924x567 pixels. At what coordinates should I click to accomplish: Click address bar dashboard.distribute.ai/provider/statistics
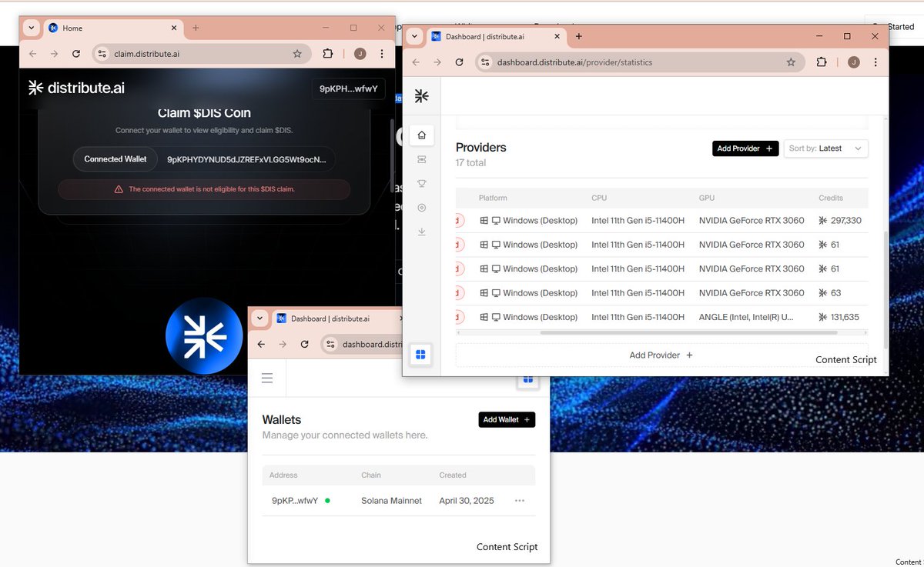574,62
